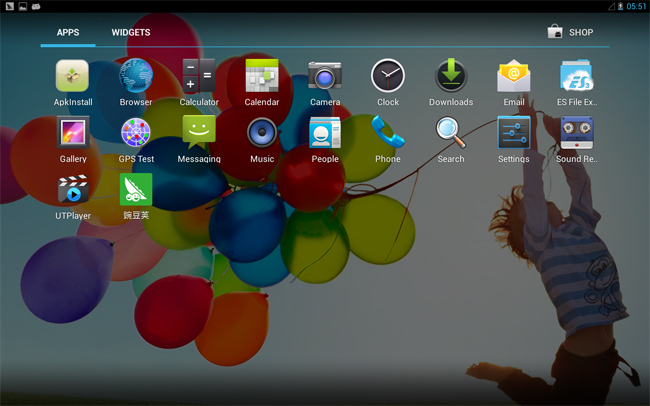This screenshot has width=650, height=406.
Task: Tap the first notification icon in status bar
Action: coord(10,6)
